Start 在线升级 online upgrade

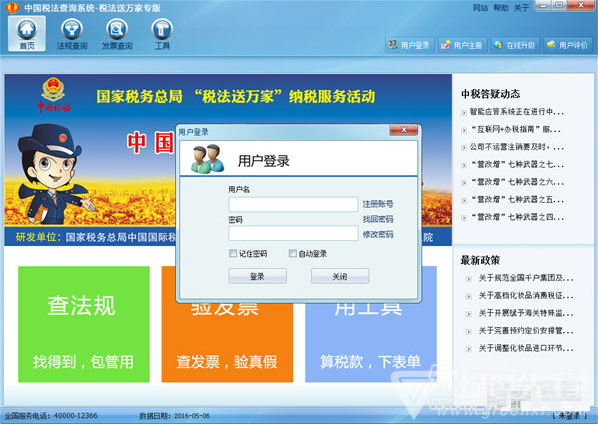pyautogui.click(x=515, y=45)
